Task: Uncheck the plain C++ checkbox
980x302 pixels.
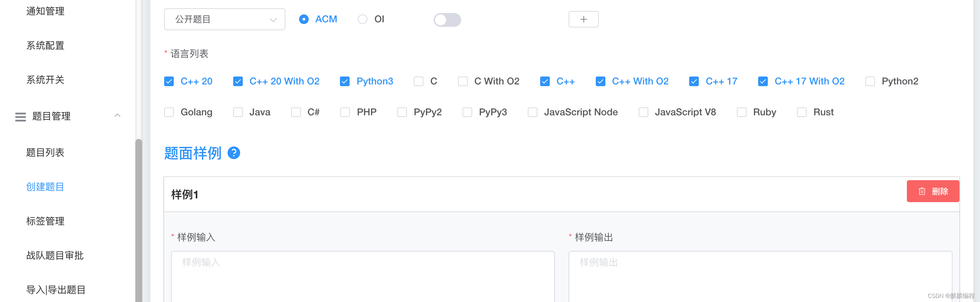Action: [x=545, y=81]
